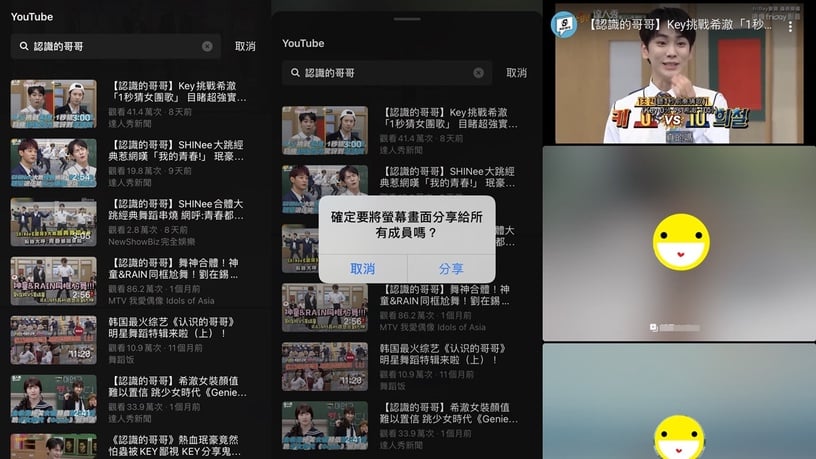Open the Key挑戰希澈 thumbnail in the middle panel list
The height and width of the screenshot is (459, 816).
tap(325, 131)
